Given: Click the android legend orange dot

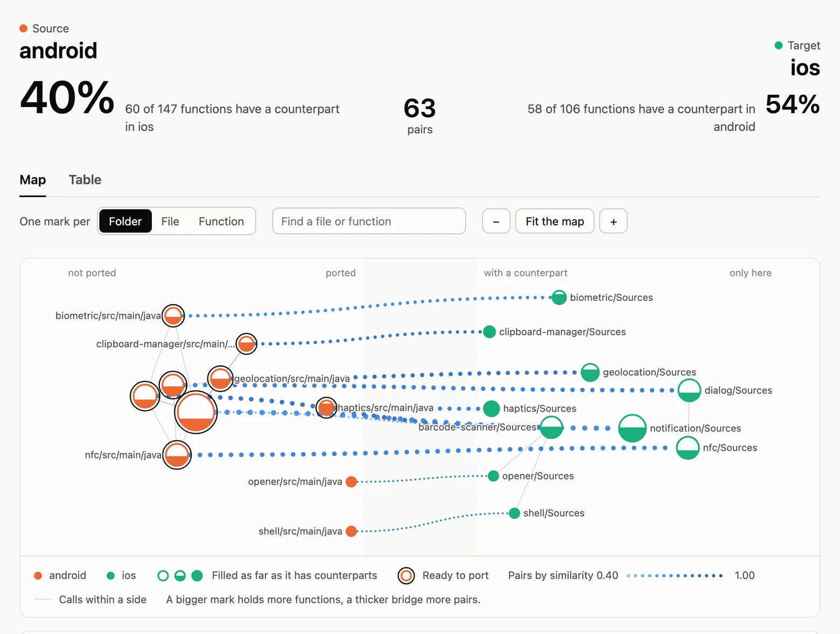Looking at the screenshot, I should [x=38, y=576].
